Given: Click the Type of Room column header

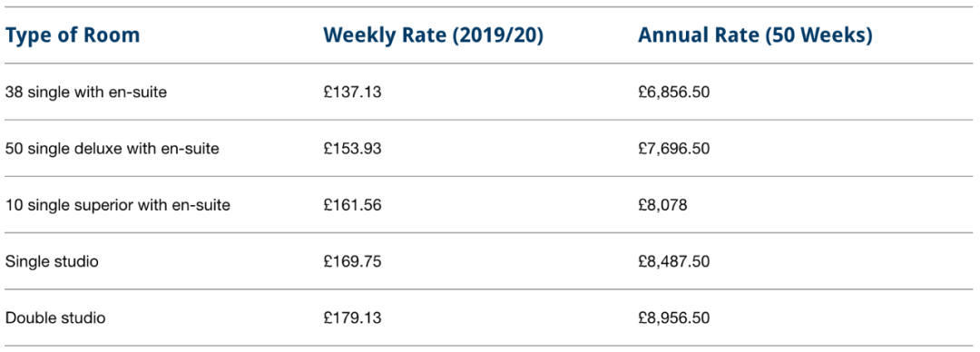Looking at the screenshot, I should (x=73, y=36).
